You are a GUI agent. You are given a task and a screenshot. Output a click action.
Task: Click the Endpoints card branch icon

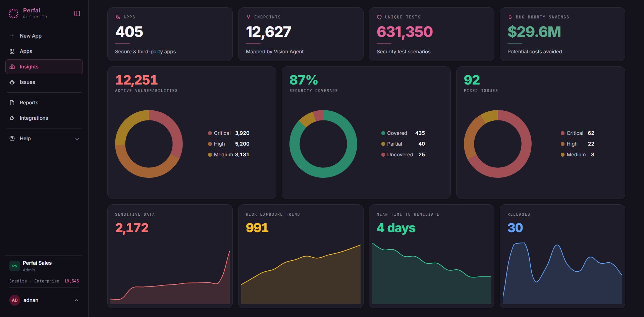pyautogui.click(x=249, y=17)
